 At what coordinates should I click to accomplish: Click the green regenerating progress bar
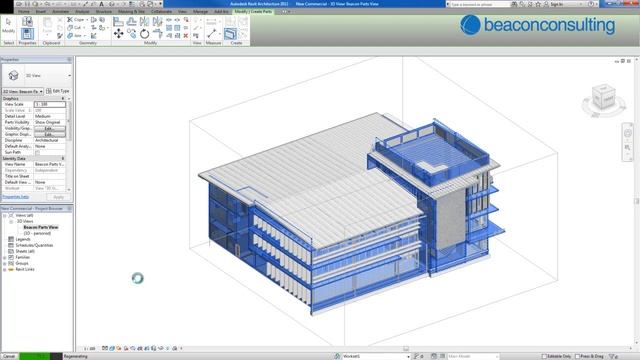pos(35,356)
